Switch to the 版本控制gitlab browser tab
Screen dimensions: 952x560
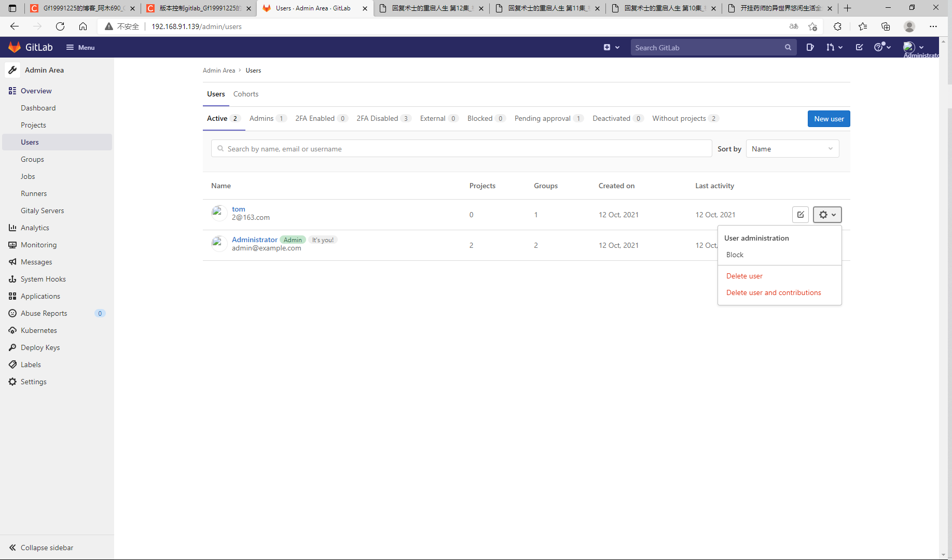pyautogui.click(x=199, y=8)
